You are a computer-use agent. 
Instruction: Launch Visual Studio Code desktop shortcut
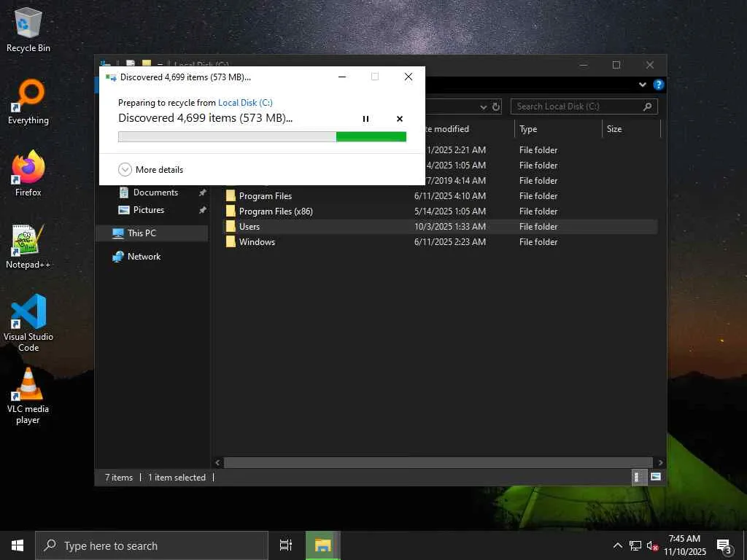click(28, 323)
